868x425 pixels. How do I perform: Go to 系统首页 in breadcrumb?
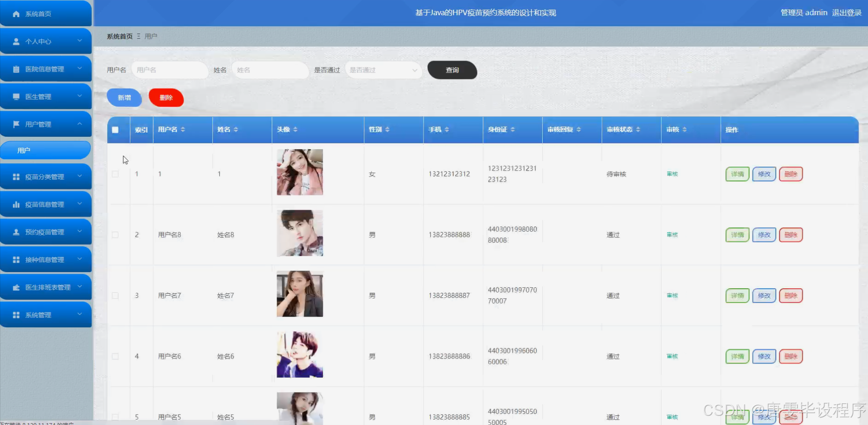click(x=120, y=36)
